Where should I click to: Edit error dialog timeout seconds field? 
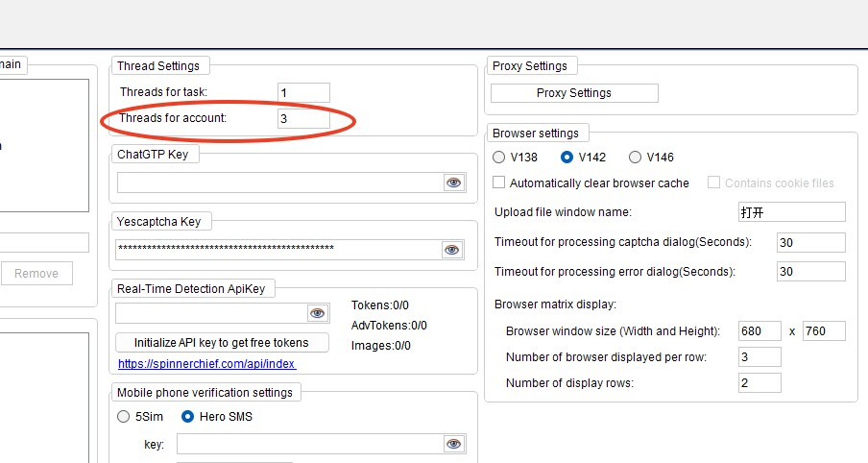click(x=811, y=272)
